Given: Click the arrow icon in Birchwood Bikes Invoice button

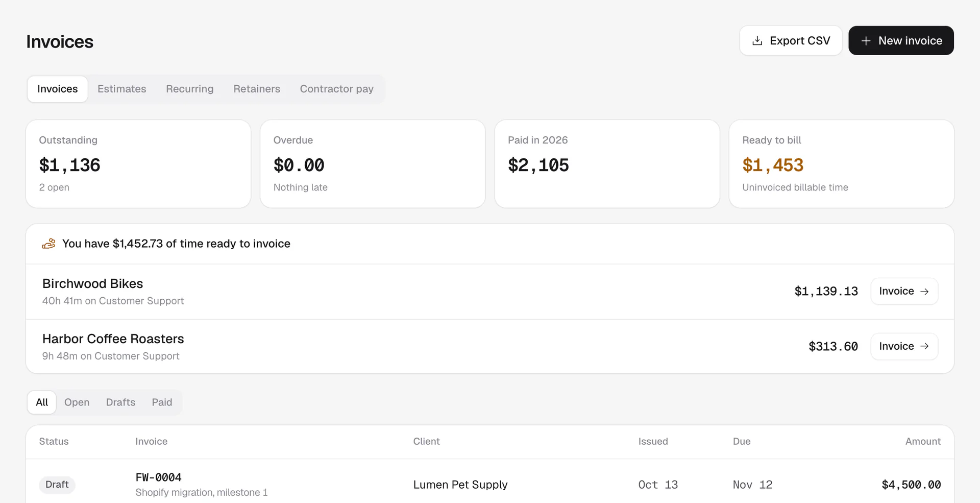Looking at the screenshot, I should (924, 292).
